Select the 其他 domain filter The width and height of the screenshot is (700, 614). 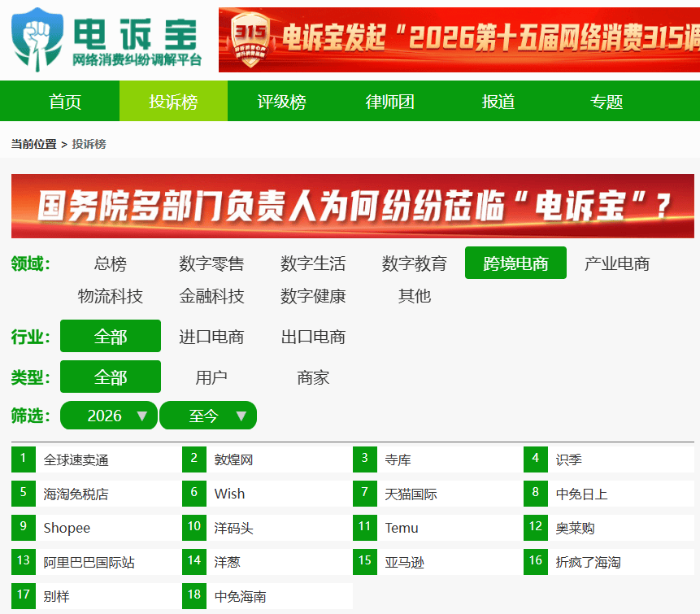[x=415, y=295]
